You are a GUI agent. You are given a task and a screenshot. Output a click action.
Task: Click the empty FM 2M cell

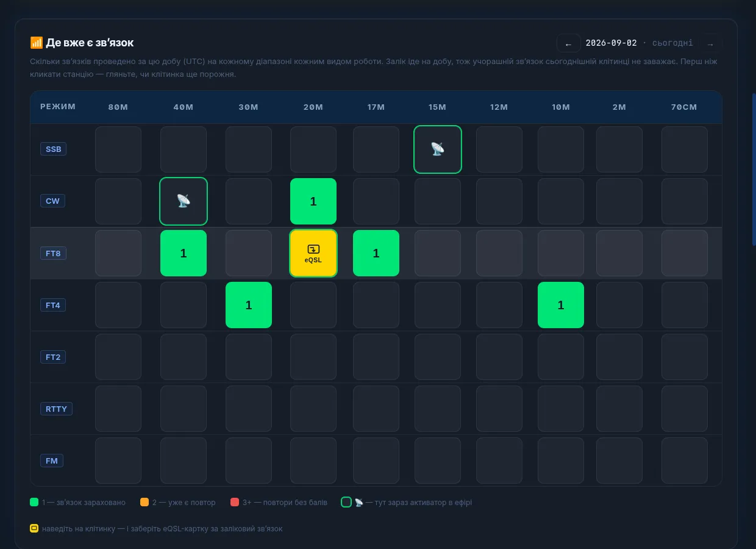click(619, 461)
